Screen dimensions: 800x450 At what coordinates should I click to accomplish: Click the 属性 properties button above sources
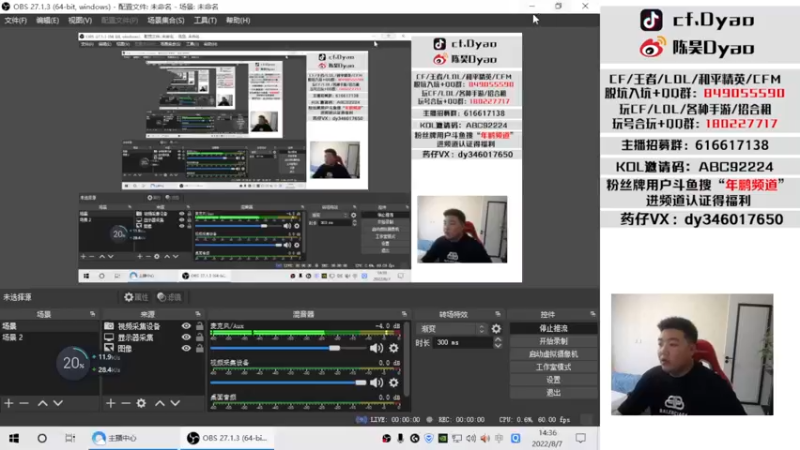136,297
